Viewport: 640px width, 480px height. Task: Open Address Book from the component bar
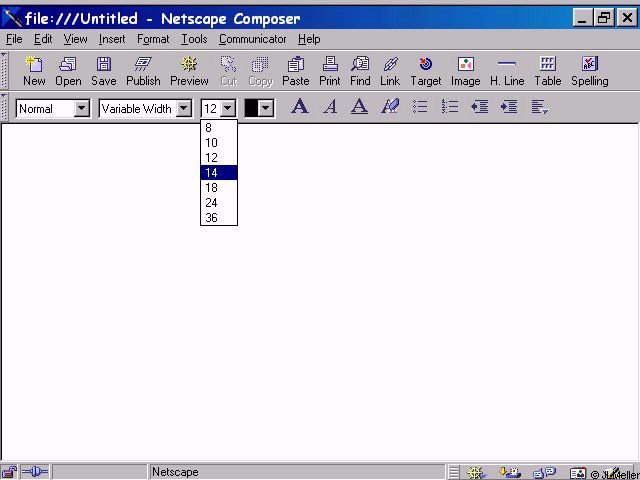578,473
